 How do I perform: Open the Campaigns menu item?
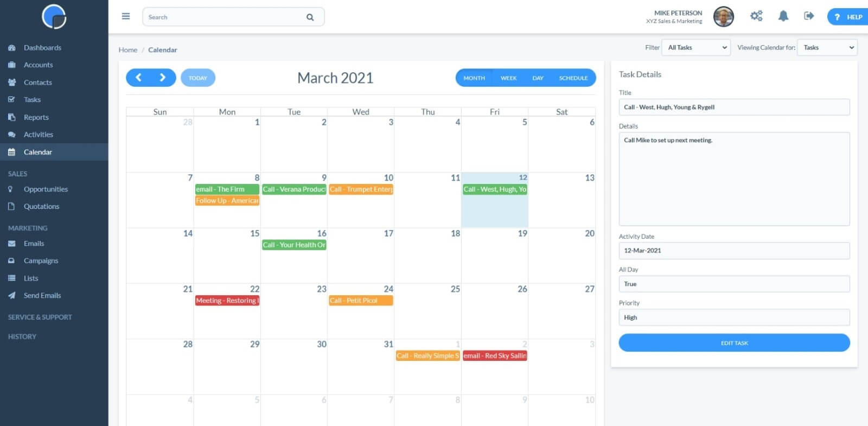coord(41,260)
